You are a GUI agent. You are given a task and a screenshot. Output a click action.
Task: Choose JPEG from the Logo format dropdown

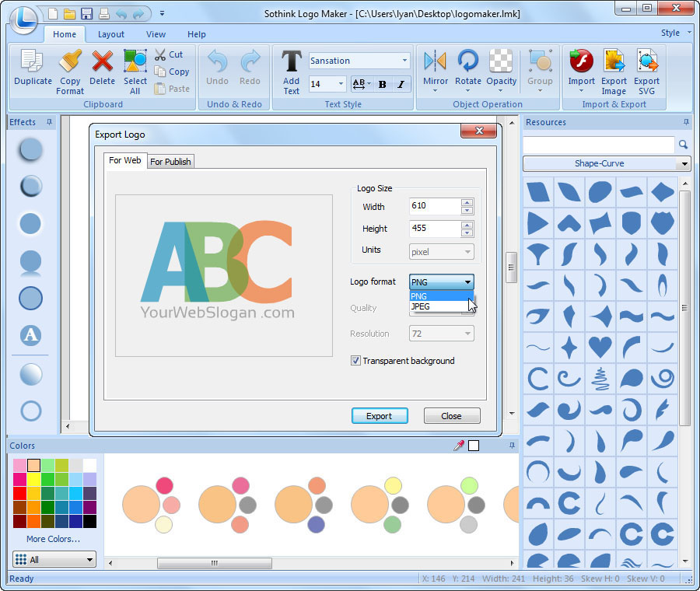[x=420, y=306]
